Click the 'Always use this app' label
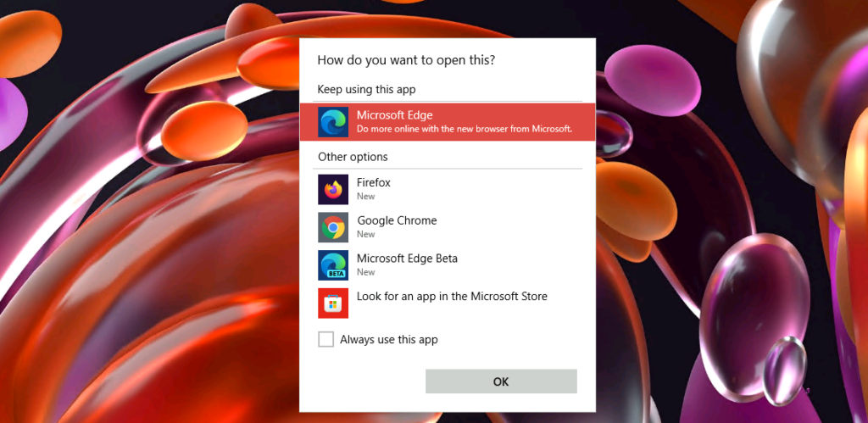868x423 pixels. pyautogui.click(x=388, y=339)
